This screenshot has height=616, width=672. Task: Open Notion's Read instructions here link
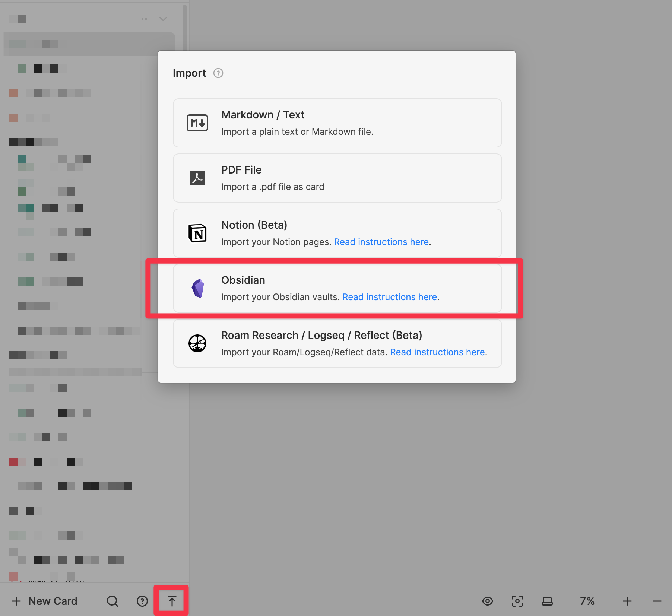tap(381, 242)
